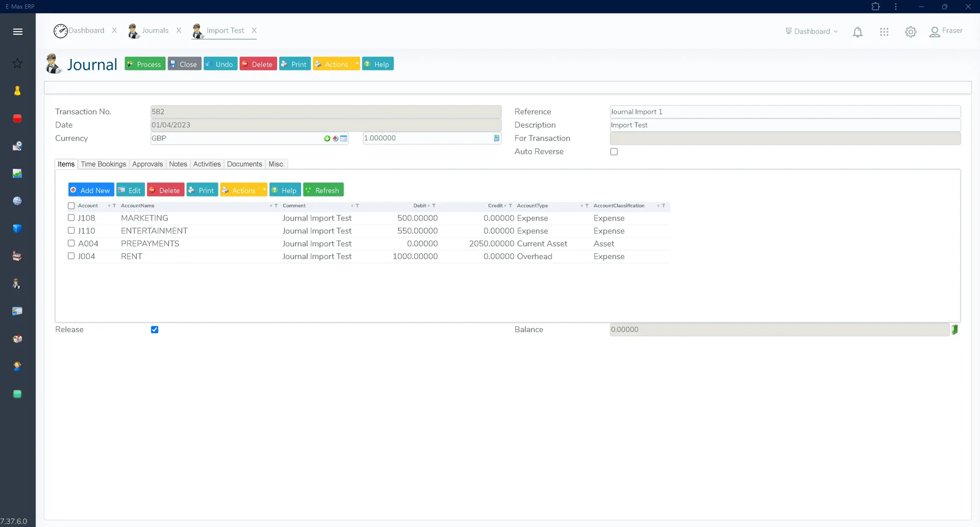Select the J110 ENTERTAINMENT row checkbox

pos(71,230)
